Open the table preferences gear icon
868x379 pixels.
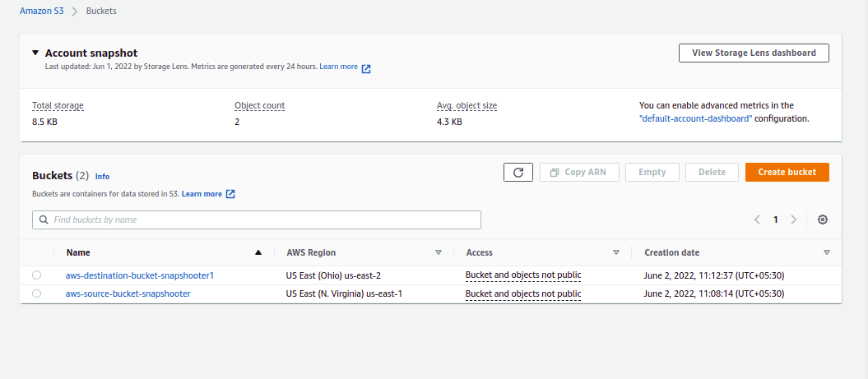coord(823,220)
